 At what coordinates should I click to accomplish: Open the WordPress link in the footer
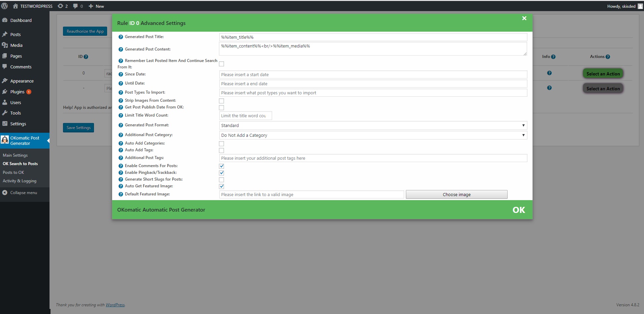pyautogui.click(x=115, y=305)
